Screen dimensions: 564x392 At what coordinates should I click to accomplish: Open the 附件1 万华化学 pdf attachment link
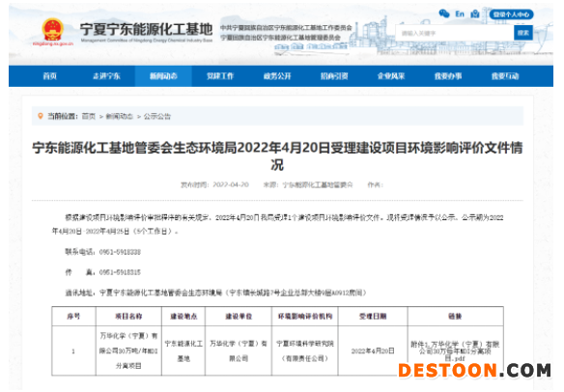click(455, 351)
